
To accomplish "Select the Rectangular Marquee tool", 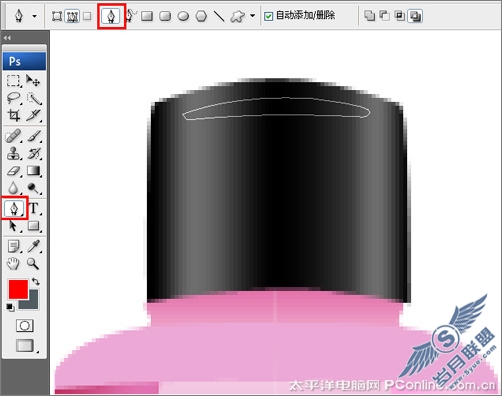I will tap(13, 81).
